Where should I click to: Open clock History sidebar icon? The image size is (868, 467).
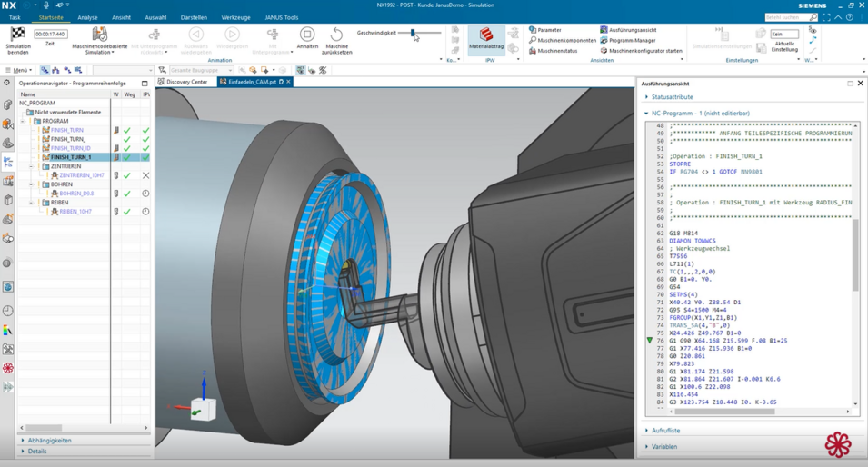(x=8, y=311)
